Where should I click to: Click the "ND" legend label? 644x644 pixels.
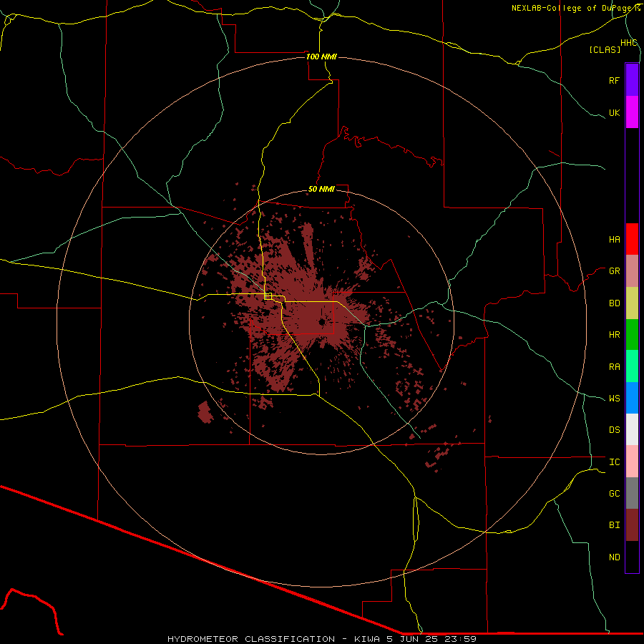pyautogui.click(x=614, y=557)
